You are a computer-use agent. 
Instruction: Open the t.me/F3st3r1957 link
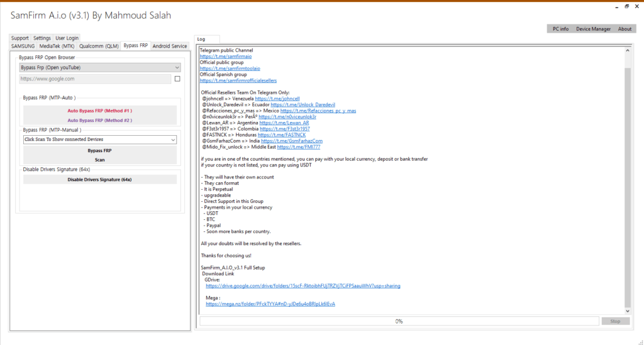pyautogui.click(x=285, y=129)
